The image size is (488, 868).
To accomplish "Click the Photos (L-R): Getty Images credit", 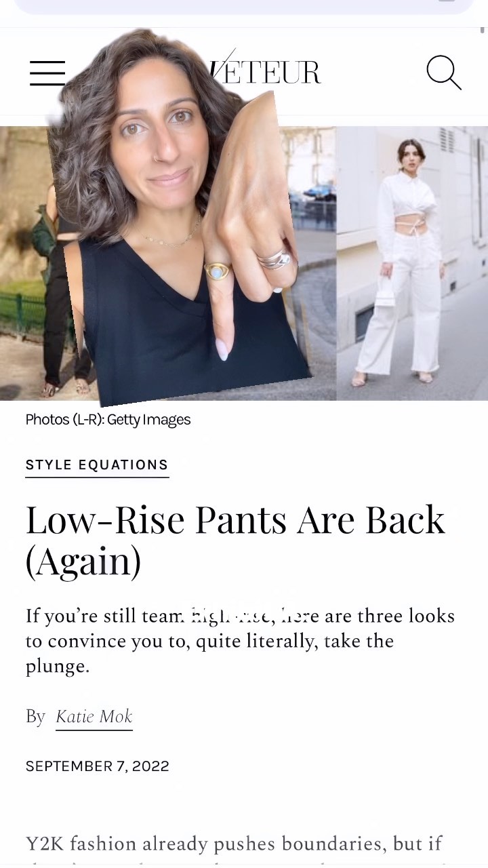I will (x=108, y=420).
